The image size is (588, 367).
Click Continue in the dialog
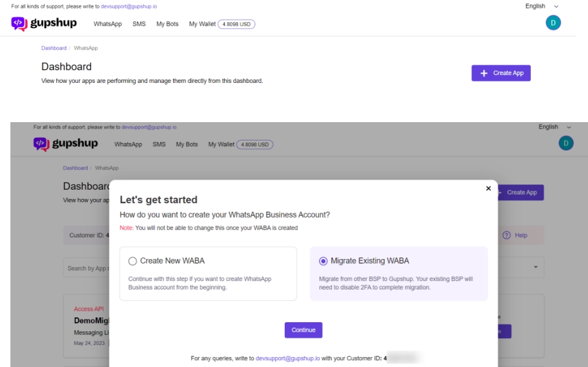tap(303, 330)
